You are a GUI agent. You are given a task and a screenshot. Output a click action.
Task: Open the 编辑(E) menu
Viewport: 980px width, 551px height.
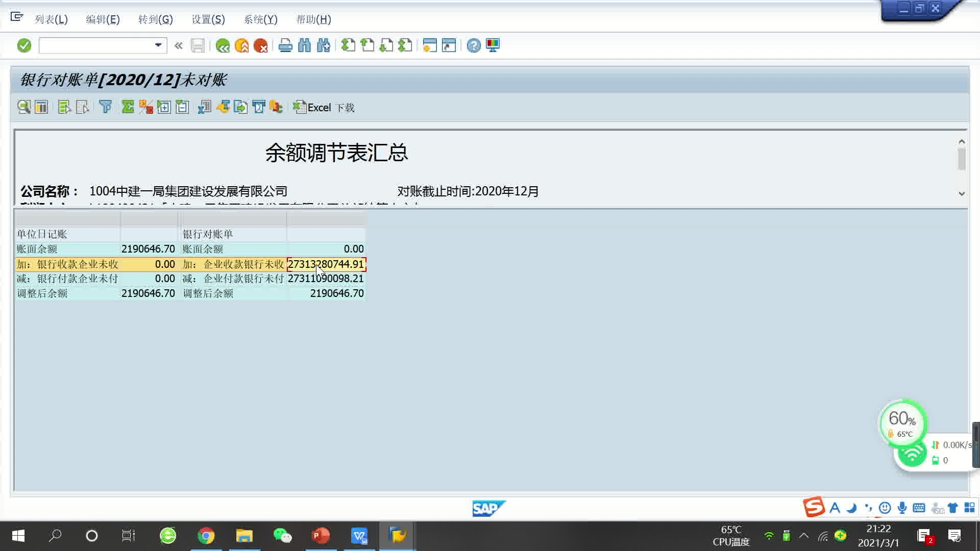[x=103, y=19]
